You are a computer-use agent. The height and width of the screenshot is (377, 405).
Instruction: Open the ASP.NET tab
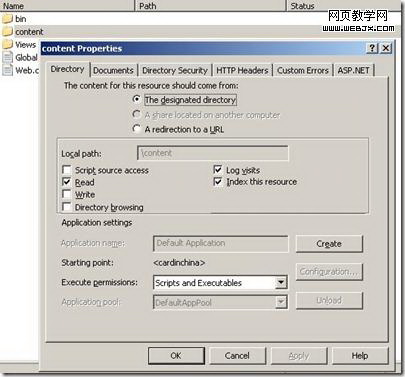[354, 70]
